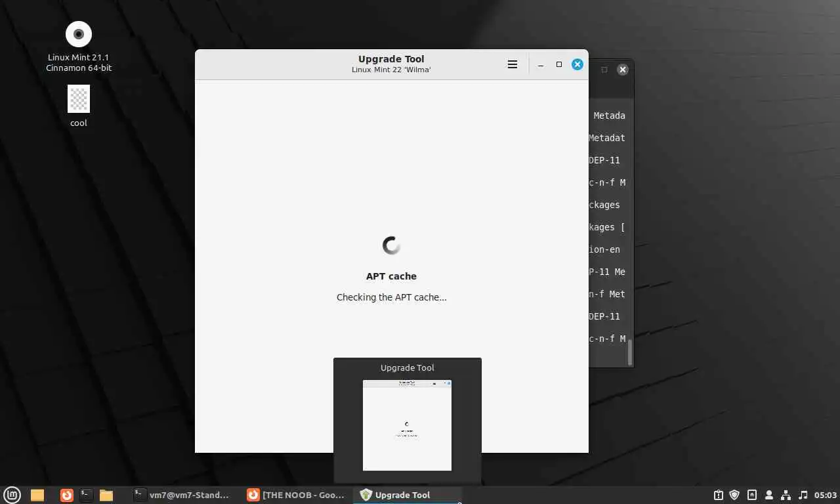Launch the Brave browser from the panel
This screenshot has height=504, width=840.
coord(67,495)
